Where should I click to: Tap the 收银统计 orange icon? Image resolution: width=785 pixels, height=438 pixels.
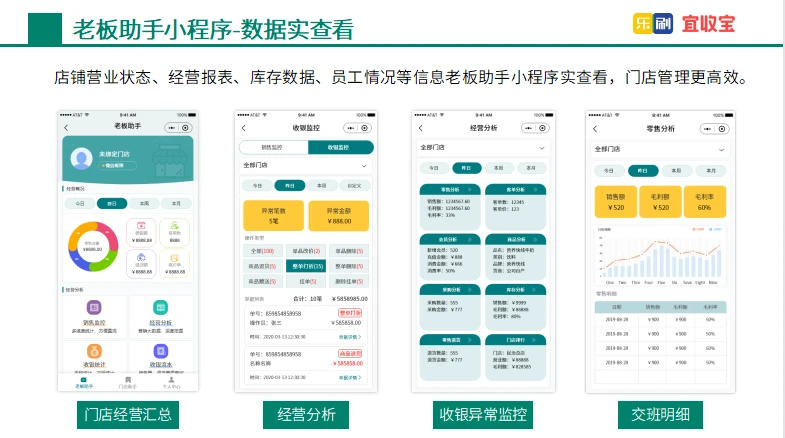coord(95,352)
